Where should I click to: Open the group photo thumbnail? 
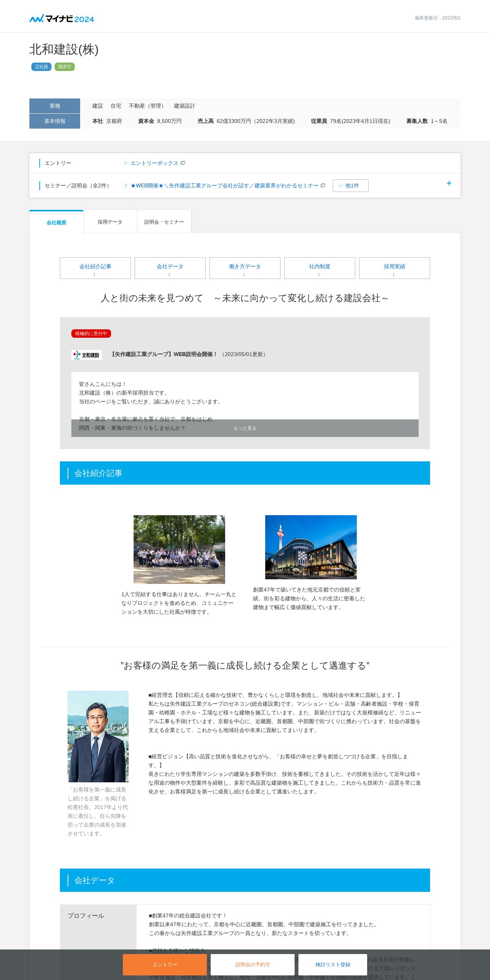click(179, 549)
